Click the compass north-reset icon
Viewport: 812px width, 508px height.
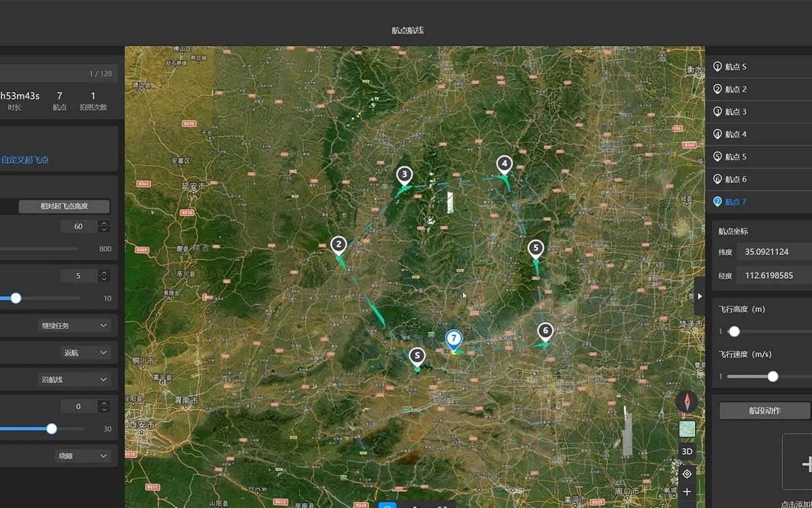click(687, 402)
